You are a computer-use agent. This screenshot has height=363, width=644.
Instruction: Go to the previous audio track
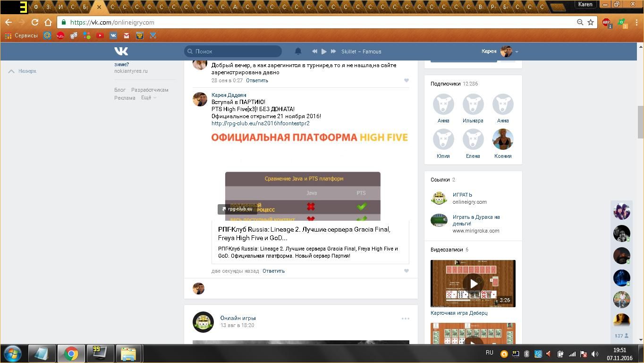[314, 51]
